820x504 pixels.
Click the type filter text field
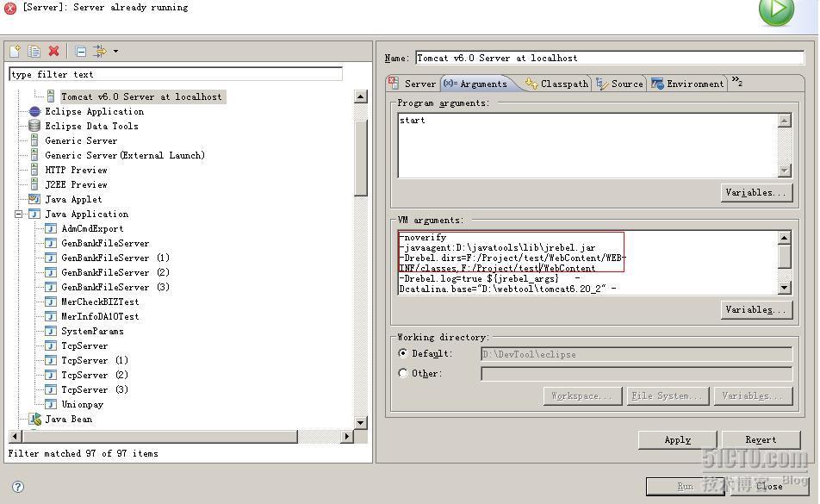(176, 74)
